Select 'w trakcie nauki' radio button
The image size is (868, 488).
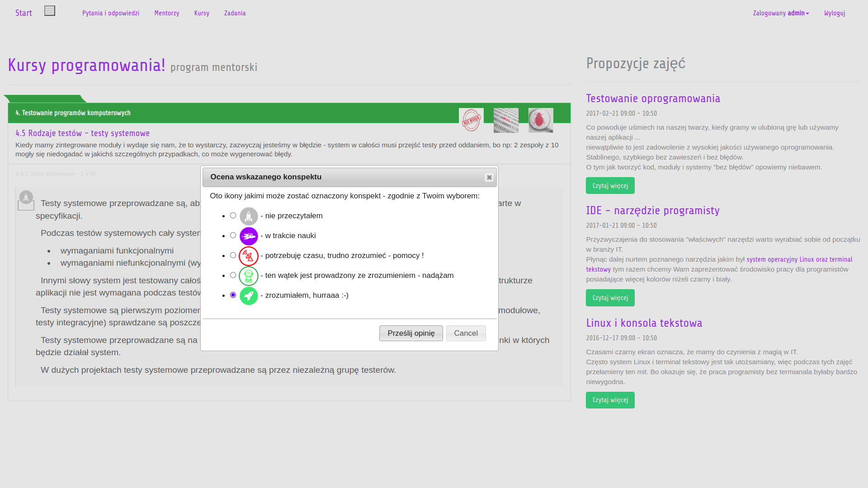pyautogui.click(x=233, y=235)
